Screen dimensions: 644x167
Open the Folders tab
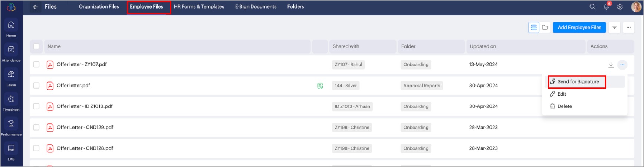click(296, 7)
